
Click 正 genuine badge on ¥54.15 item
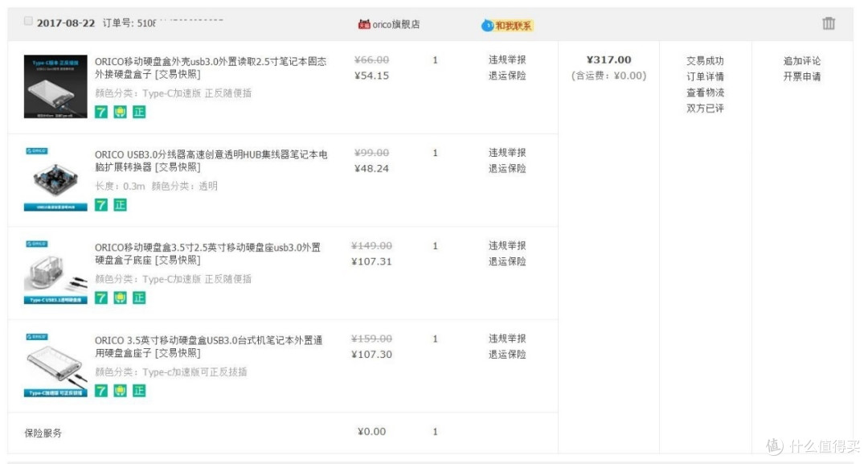click(139, 112)
